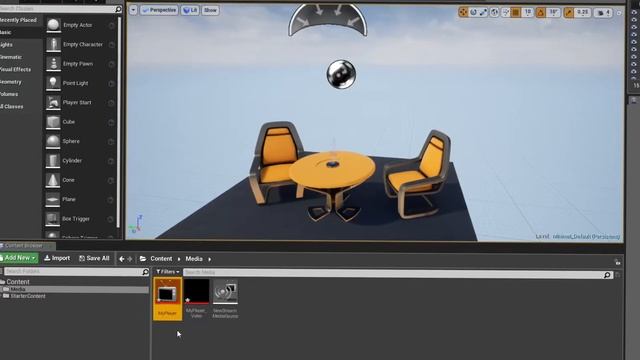Toggle scale snapping icon
The height and width of the screenshot is (360, 640).
tap(568, 13)
